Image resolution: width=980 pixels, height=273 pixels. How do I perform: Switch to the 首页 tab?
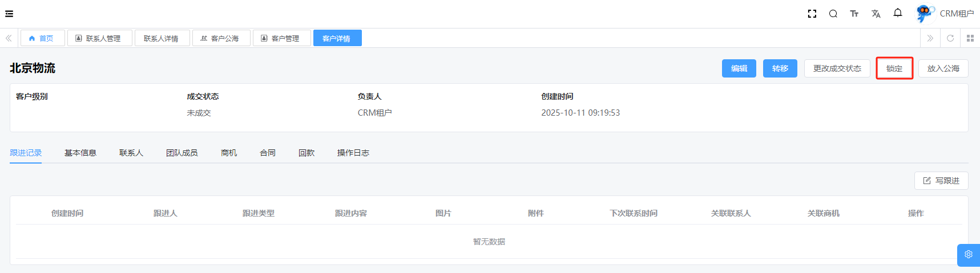42,38
